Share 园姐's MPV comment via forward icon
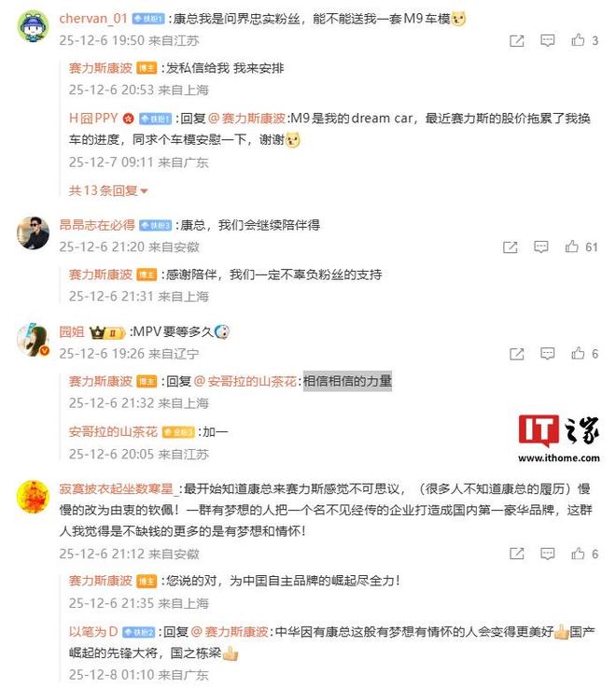The image size is (616, 689). coord(517,354)
